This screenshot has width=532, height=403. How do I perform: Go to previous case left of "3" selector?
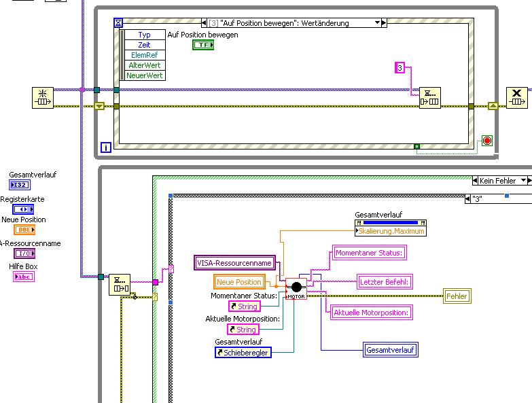(x=467, y=199)
